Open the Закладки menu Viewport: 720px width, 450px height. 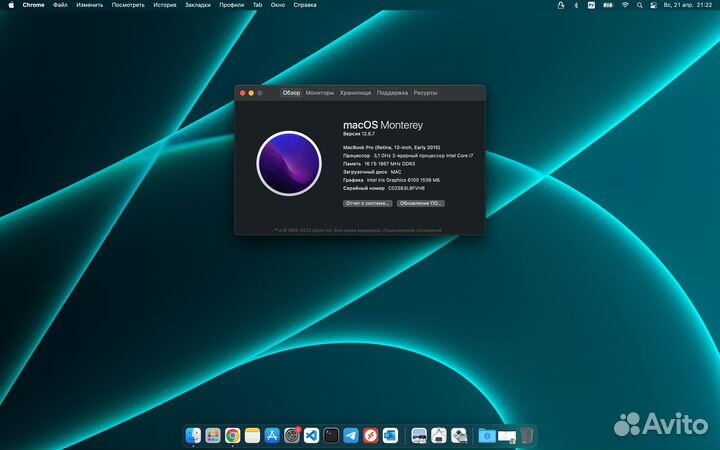(x=198, y=5)
